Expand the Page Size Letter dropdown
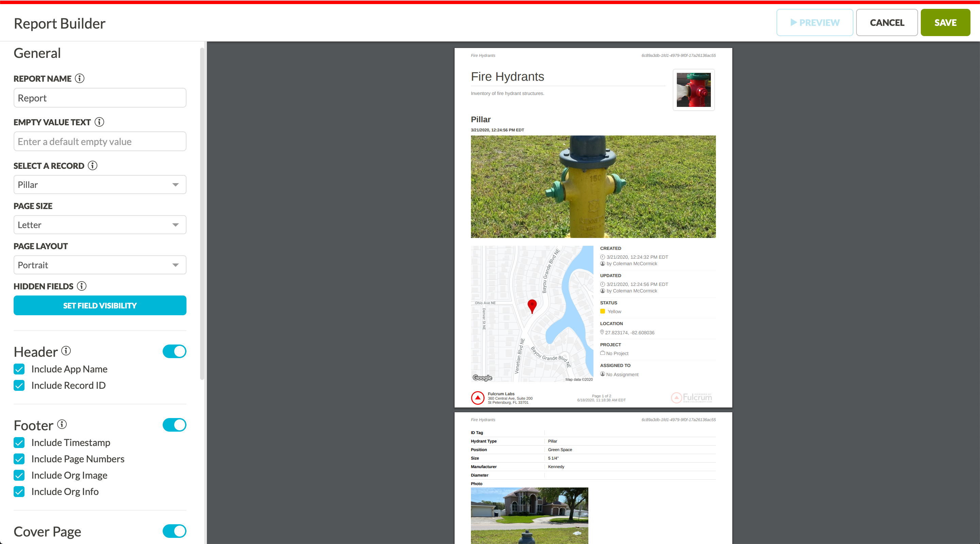Screen dimensions: 980x544 (x=100, y=225)
